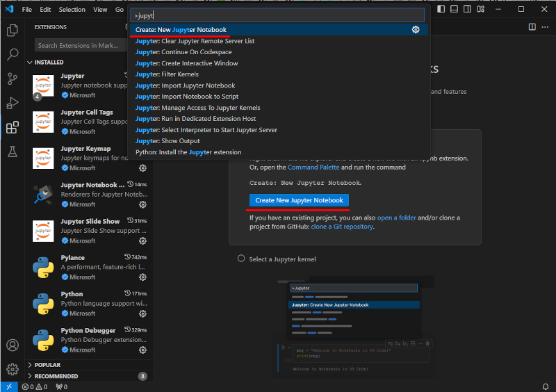Viewport: 556px width, 392px height.
Task: Toggle the panel layout icon
Action: (454, 9)
